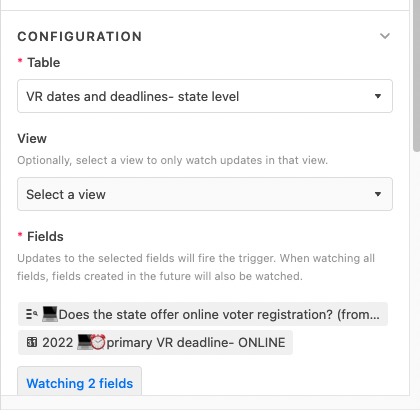
Task: Open the Table dropdown arrow
Action: [378, 96]
